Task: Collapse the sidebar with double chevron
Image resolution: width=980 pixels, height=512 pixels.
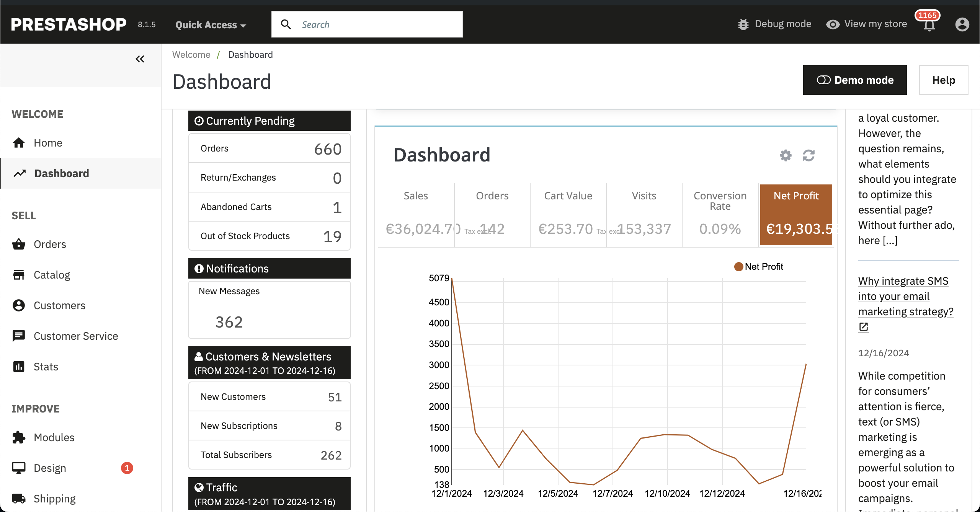Action: point(140,59)
